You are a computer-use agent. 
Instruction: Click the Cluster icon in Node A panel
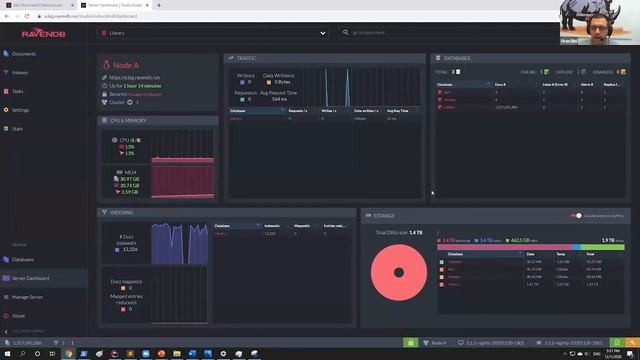click(130, 102)
